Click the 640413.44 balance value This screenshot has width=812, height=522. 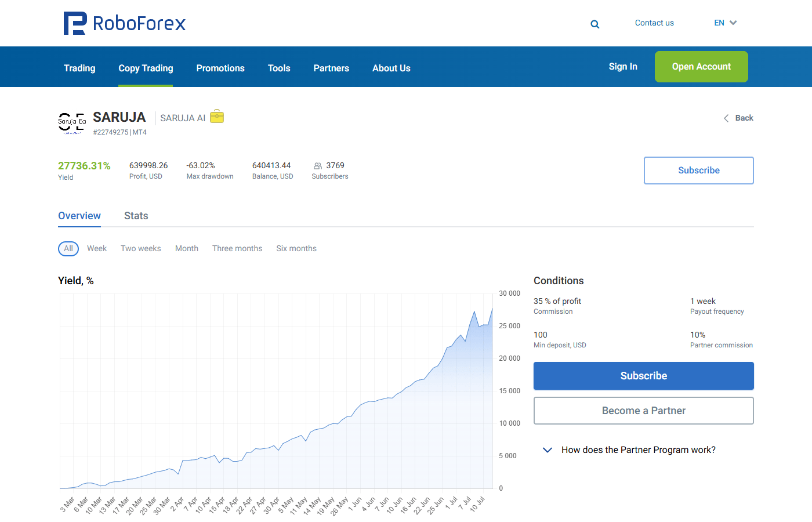click(271, 165)
